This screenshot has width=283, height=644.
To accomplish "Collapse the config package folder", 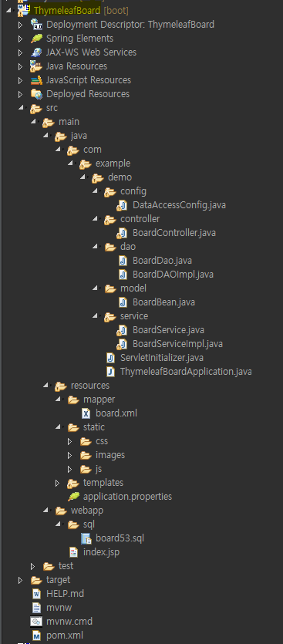I will coord(95,191).
